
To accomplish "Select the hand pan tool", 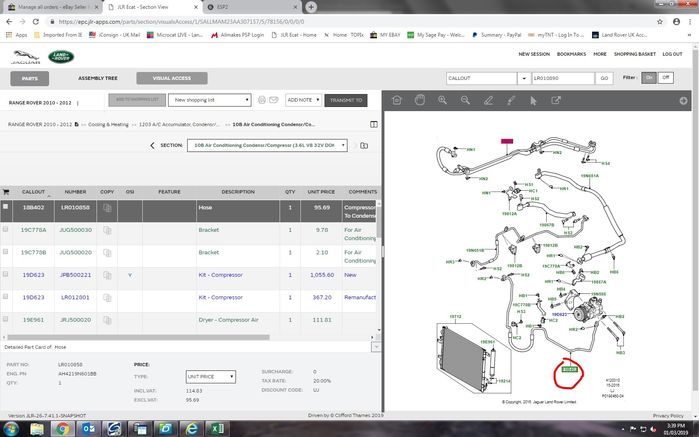I will click(419, 100).
